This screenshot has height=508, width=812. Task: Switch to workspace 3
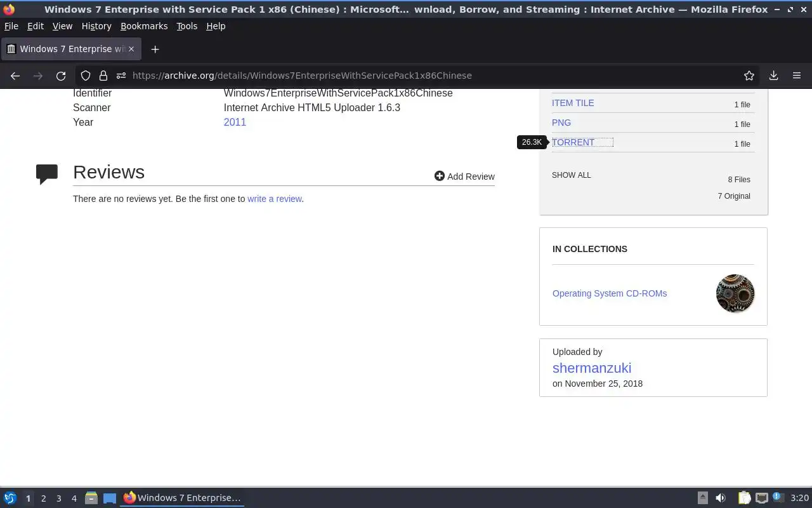(x=58, y=498)
